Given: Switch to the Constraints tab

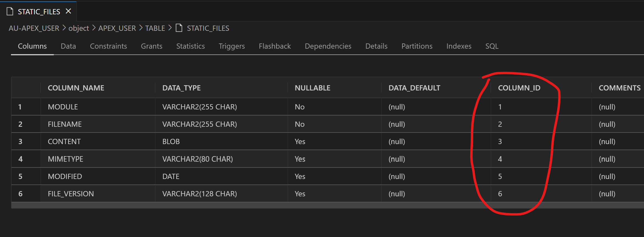Looking at the screenshot, I should [108, 46].
